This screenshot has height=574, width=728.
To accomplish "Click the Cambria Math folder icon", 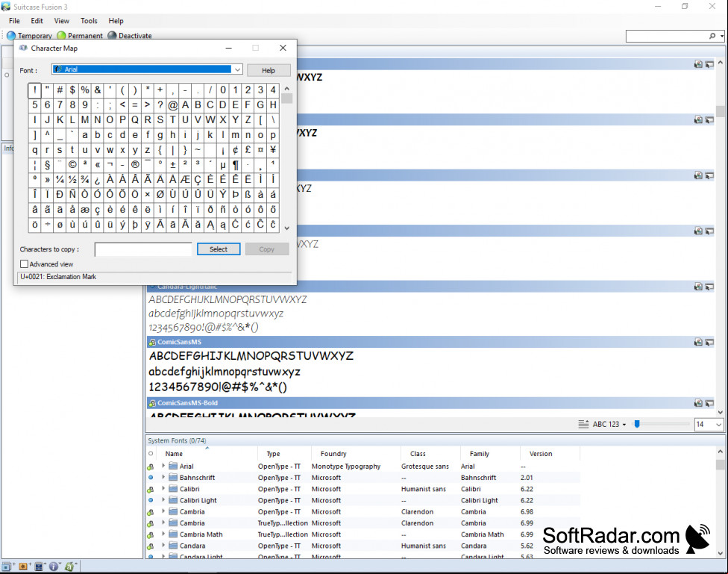I will [x=173, y=534].
